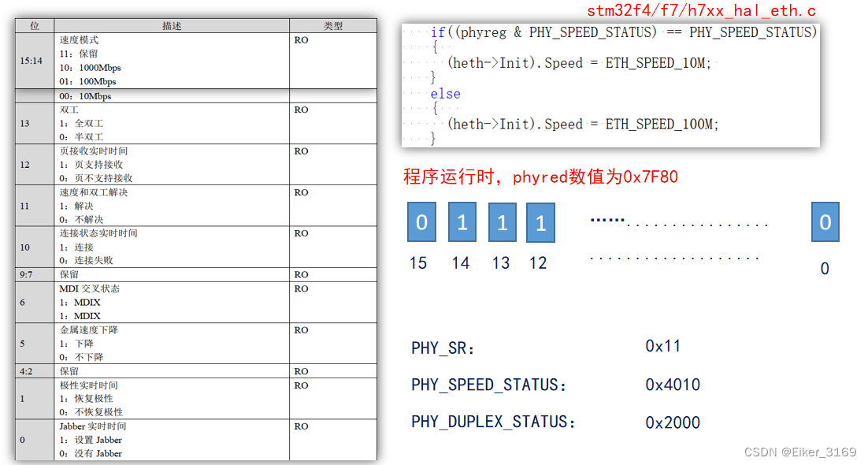Click the '0x4010' value

click(x=673, y=385)
